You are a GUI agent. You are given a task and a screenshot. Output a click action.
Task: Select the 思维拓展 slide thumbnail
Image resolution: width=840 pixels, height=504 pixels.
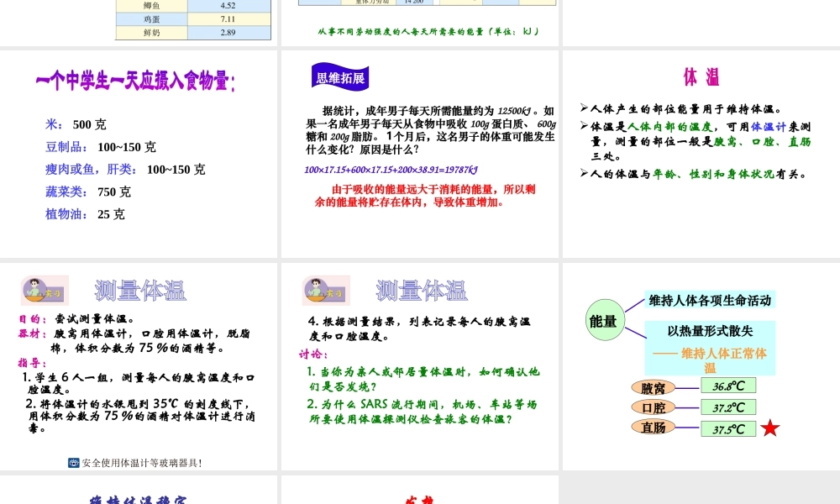pyautogui.click(x=419, y=154)
